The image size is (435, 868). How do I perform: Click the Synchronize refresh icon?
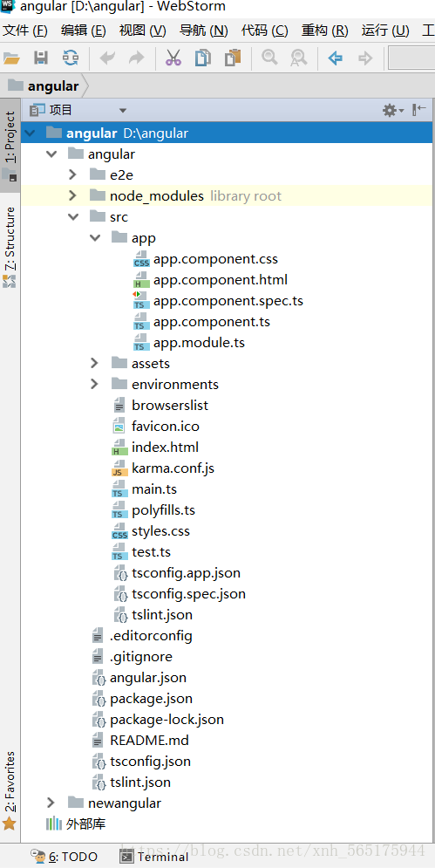71,58
